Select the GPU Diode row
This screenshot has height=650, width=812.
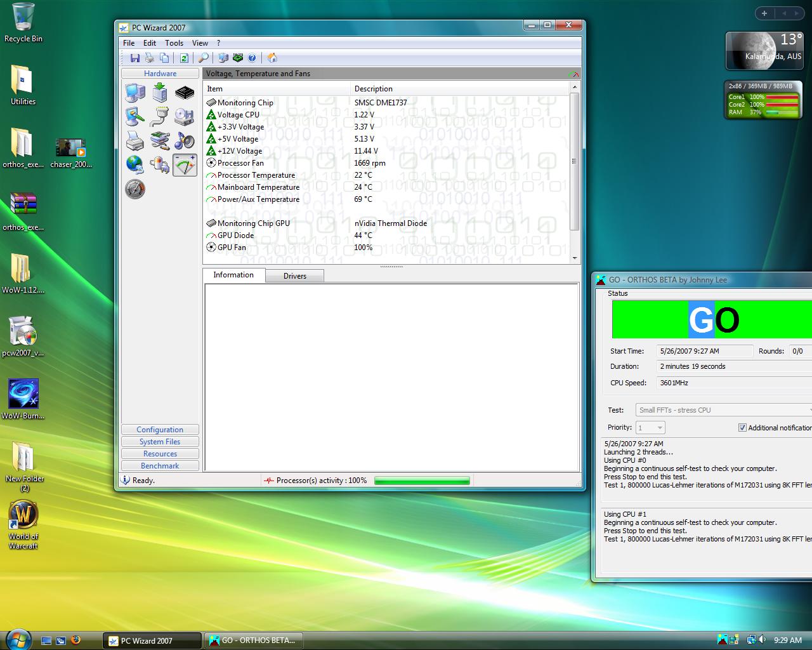pyautogui.click(x=387, y=235)
